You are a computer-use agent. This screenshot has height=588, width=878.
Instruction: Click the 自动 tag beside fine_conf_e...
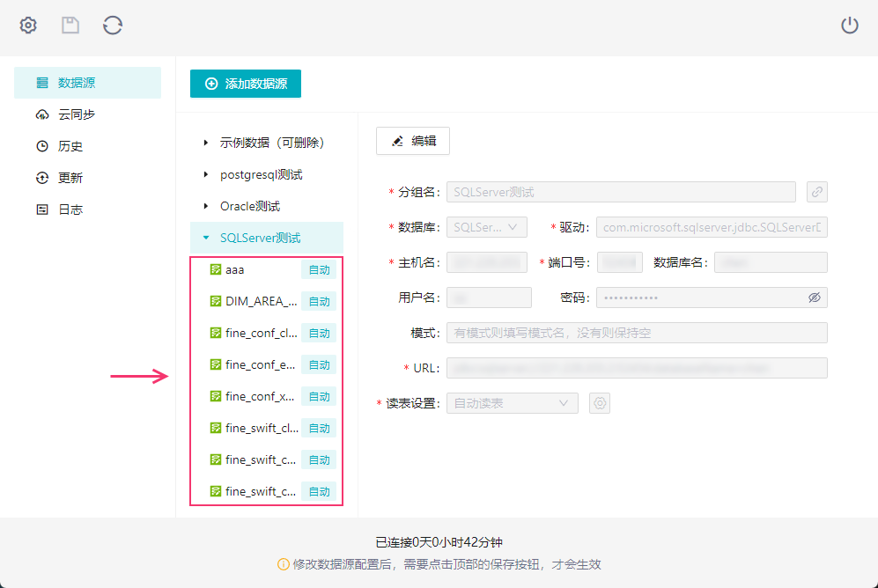(319, 364)
